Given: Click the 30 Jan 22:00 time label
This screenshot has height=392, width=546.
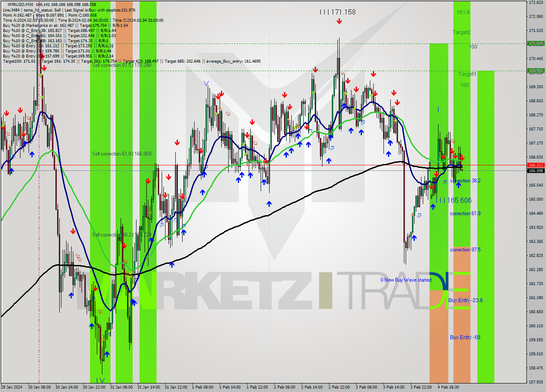Looking at the screenshot, I should [94, 387].
